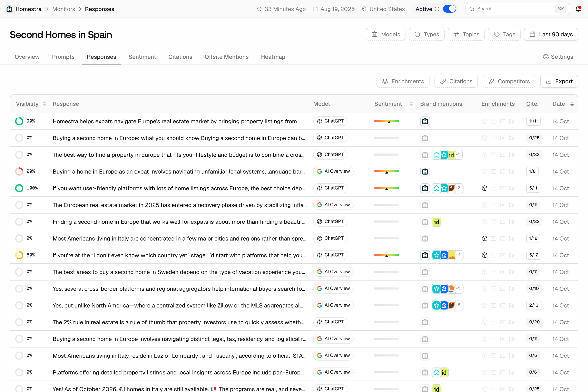Switch to the Sentiment tab
Screen dimensions: 588x392
142,57
